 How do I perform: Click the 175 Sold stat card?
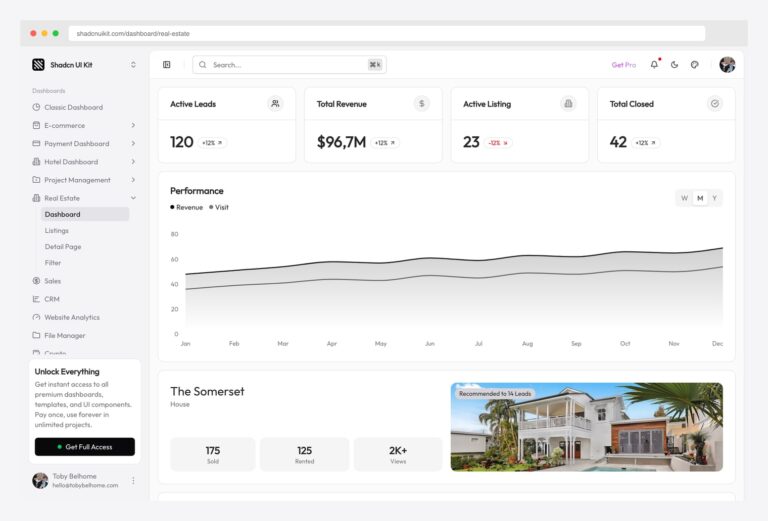213,454
